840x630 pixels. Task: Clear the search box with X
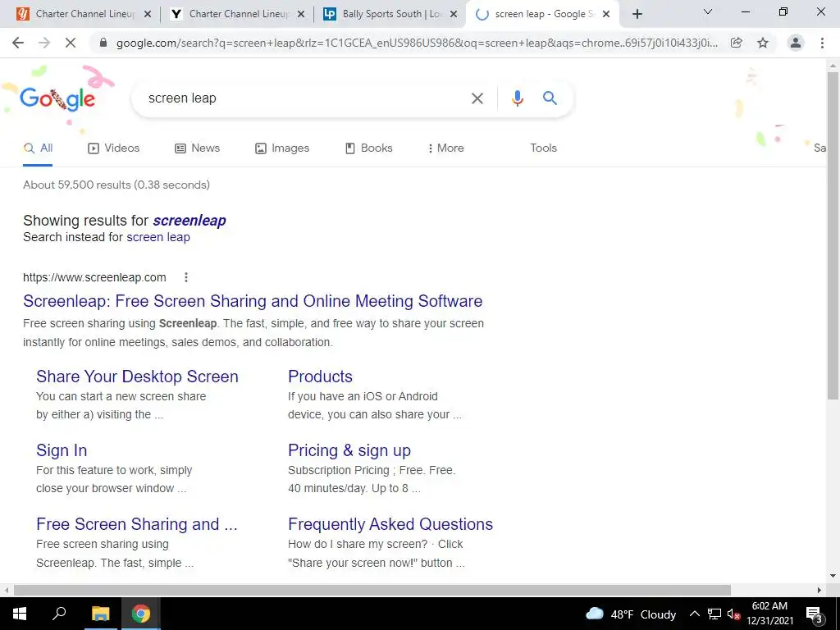[477, 98]
